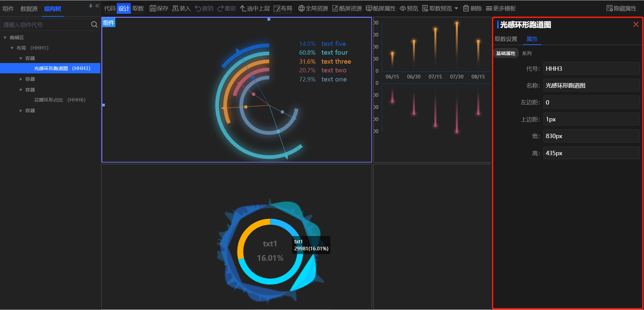Open 全局资源 global resources globe icon
This screenshot has height=310, width=644.
click(301, 8)
